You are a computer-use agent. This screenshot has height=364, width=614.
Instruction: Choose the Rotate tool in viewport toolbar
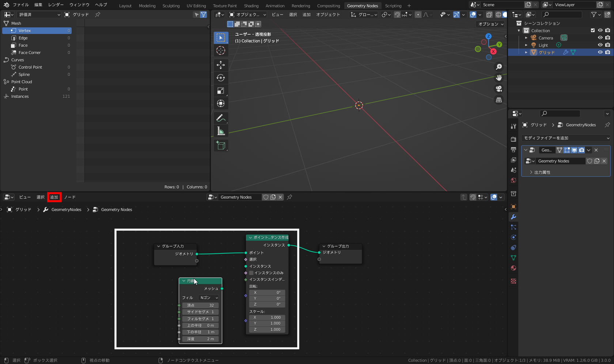221,78
